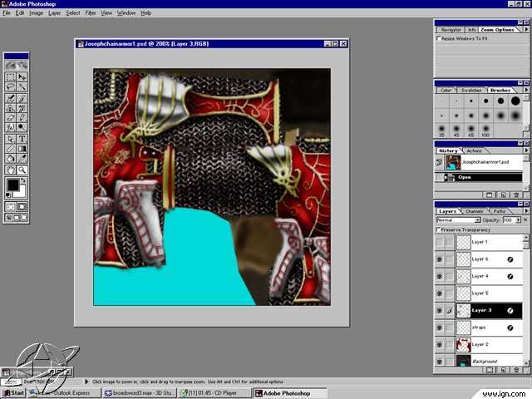This screenshot has height=399, width=532.
Task: Open the Brushes panel flyout menu
Action: [526, 90]
